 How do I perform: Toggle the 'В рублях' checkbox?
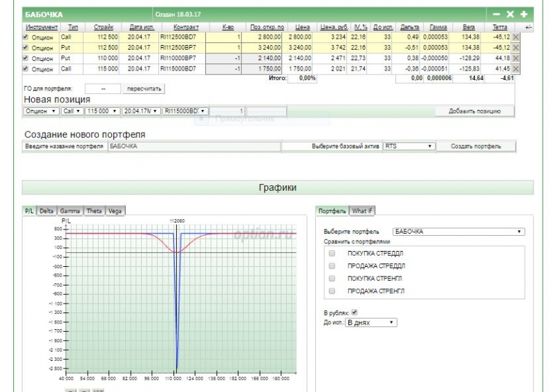click(355, 312)
